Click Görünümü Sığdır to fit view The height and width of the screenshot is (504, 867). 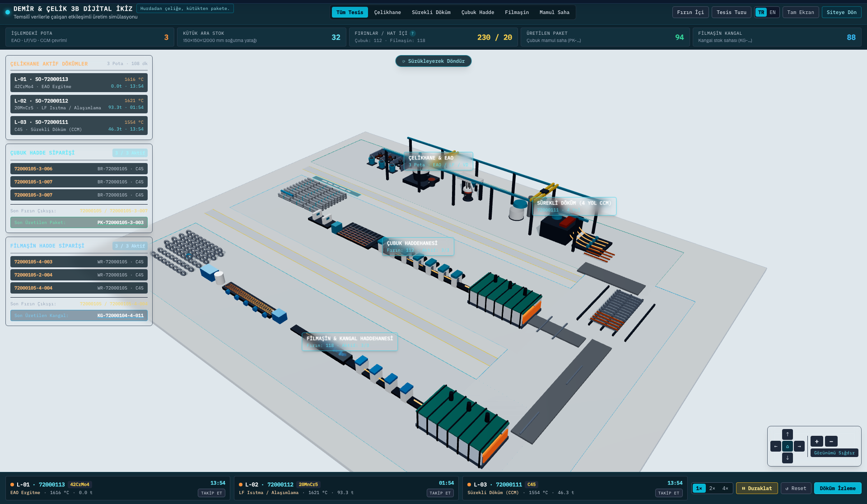tap(834, 453)
